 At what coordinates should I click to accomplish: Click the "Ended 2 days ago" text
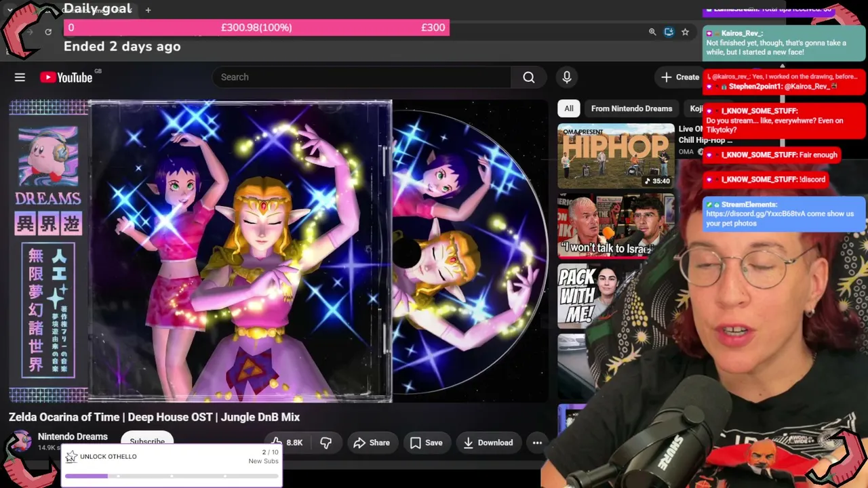122,47
